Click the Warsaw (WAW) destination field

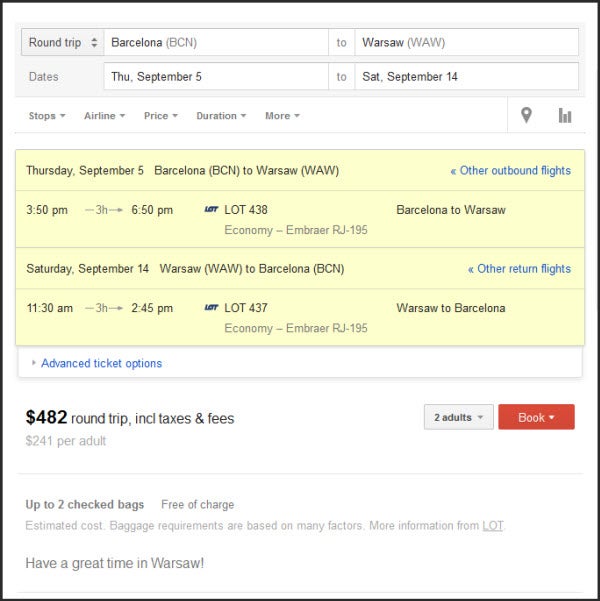(x=467, y=42)
